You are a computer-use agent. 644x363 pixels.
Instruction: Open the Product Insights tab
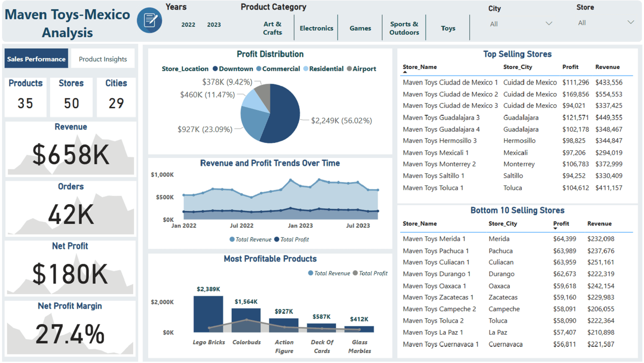click(103, 59)
